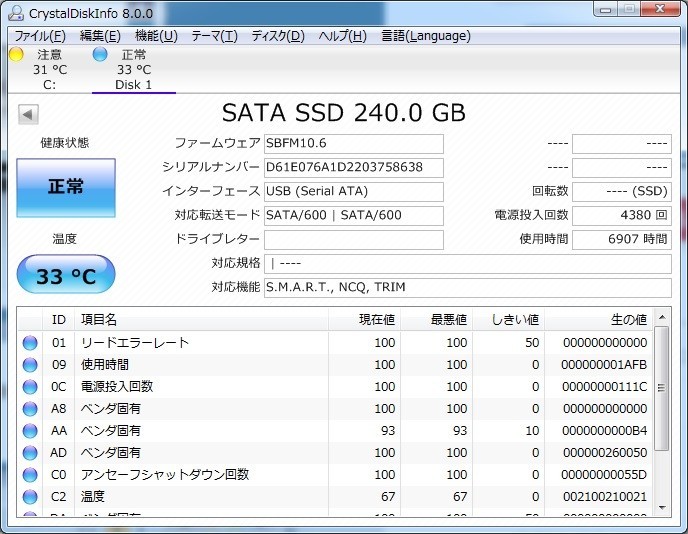Click status circle in the A8 ベンダ固有 row

30,409
